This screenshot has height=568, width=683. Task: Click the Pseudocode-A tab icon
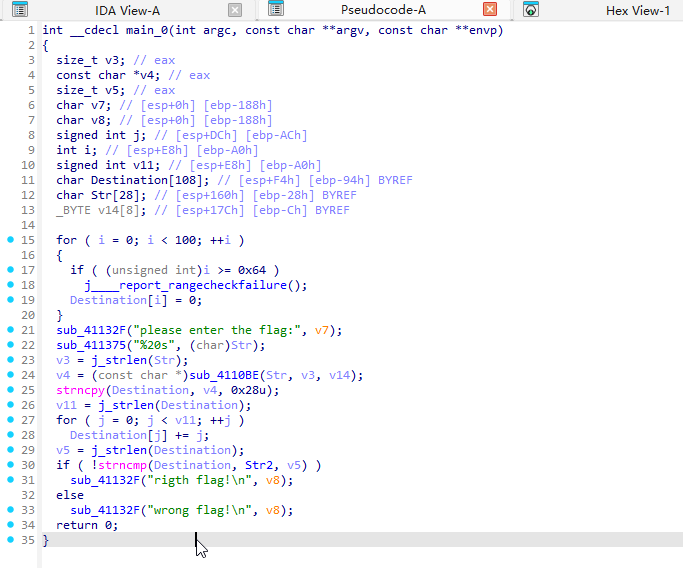click(274, 10)
